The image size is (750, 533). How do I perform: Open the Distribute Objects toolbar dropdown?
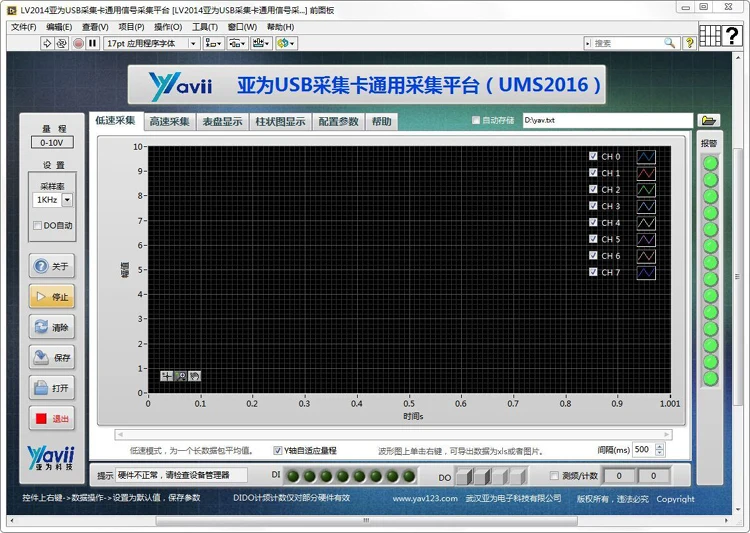pos(237,44)
